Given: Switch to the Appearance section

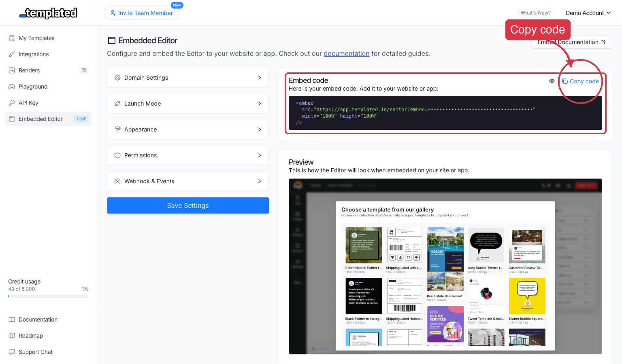Looking at the screenshot, I should pos(187,129).
